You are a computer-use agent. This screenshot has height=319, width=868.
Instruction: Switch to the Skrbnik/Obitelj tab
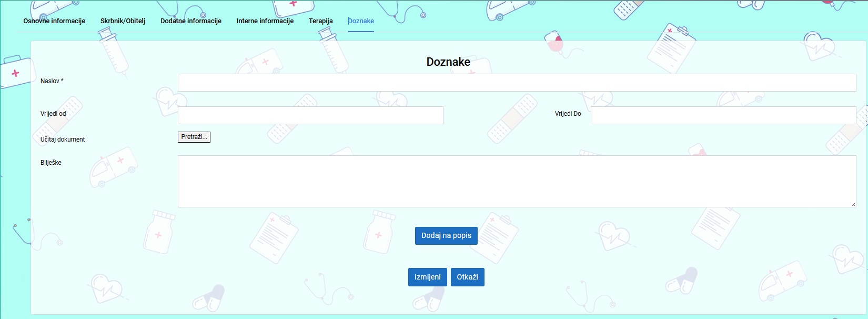click(x=123, y=21)
